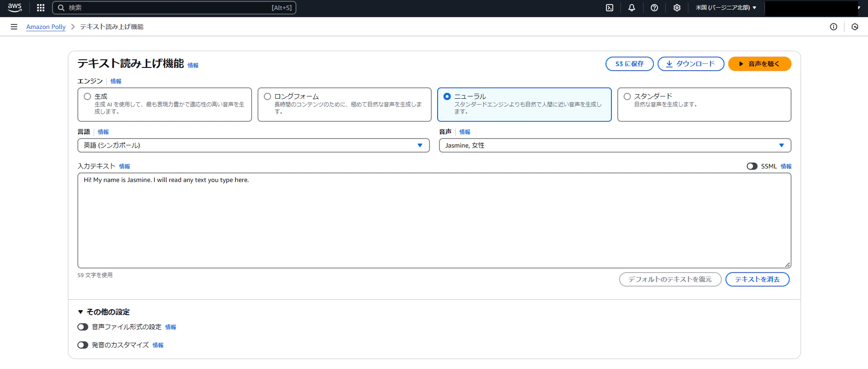Image resolution: width=868 pixels, height=369 pixels.
Task: Play audio with 音声を聴く button
Action: coord(759,64)
